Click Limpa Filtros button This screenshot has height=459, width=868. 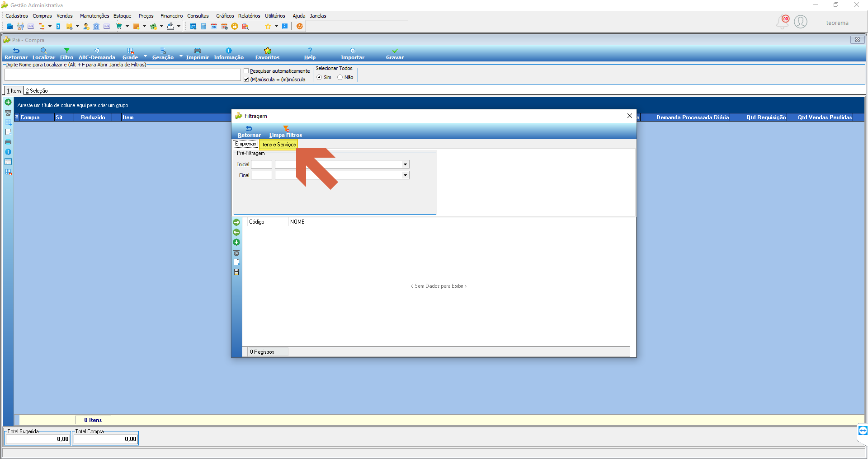(286, 131)
